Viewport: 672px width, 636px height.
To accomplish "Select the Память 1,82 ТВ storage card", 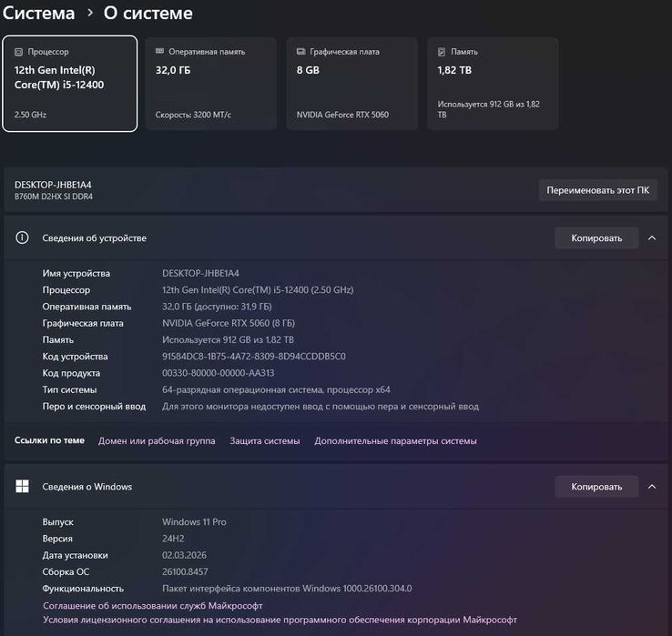I will click(493, 84).
